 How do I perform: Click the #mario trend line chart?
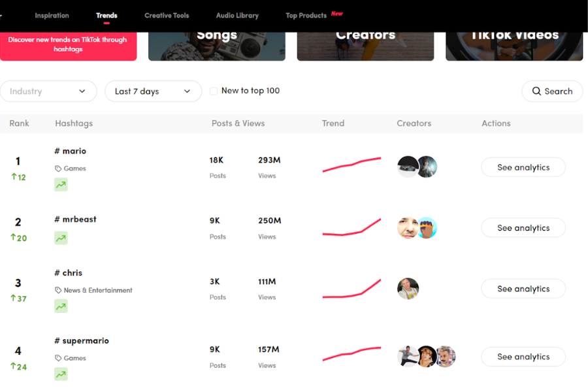click(x=351, y=165)
